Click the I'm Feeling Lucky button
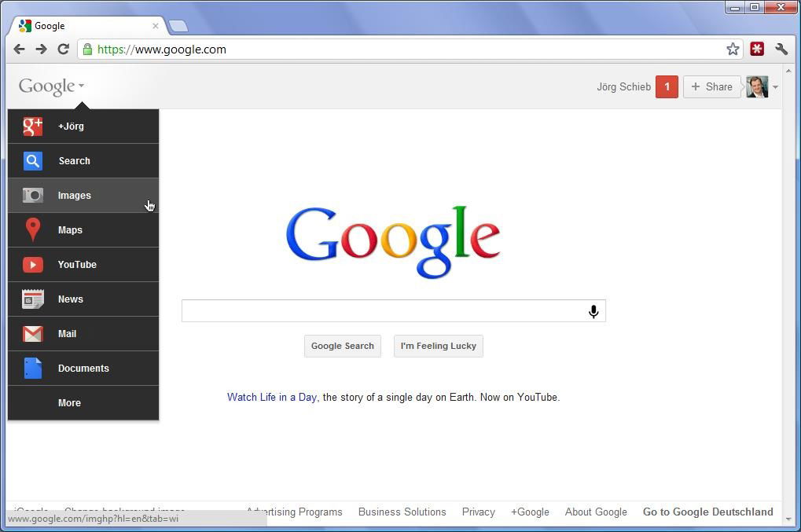This screenshot has width=801, height=532. tap(439, 347)
